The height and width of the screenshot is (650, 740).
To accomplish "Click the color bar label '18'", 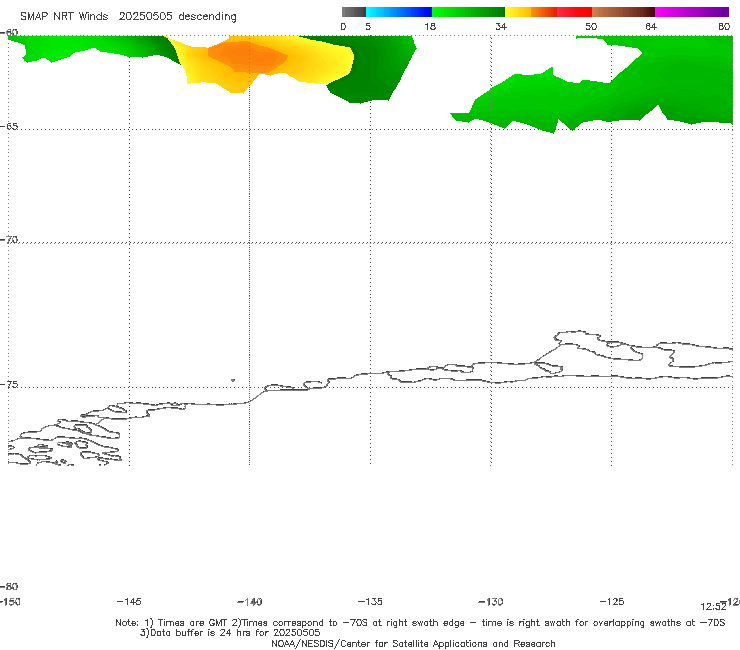I will tap(430, 27).
